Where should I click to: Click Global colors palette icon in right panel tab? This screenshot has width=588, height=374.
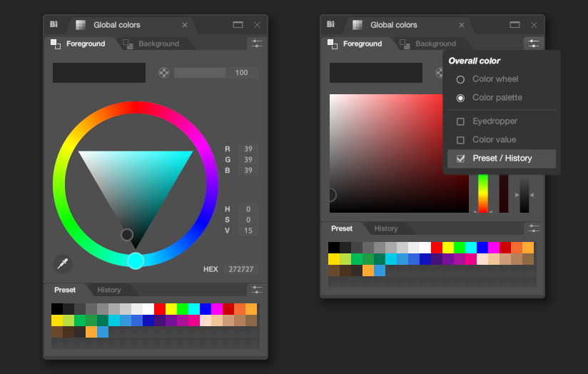[358, 25]
